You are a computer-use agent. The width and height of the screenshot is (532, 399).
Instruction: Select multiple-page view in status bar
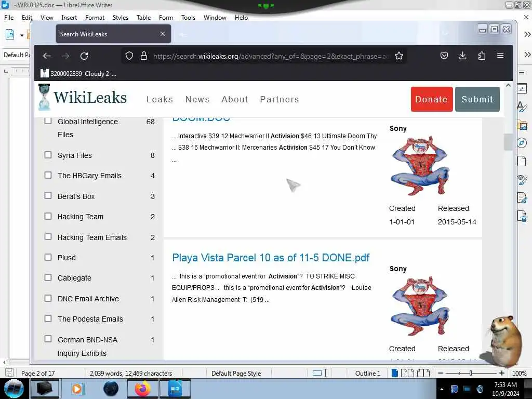407,373
